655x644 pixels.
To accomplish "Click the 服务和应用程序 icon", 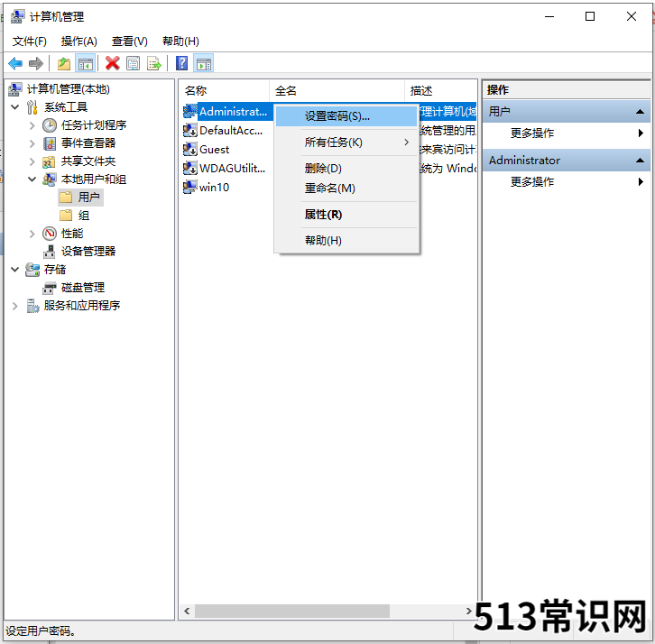I will click(33, 306).
